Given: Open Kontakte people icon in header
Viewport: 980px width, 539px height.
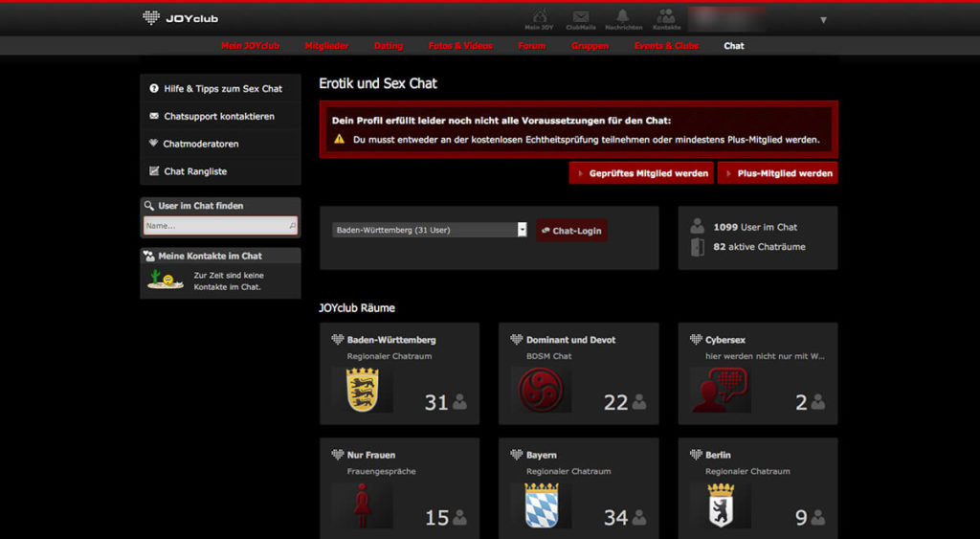Looking at the screenshot, I should click(x=666, y=19).
